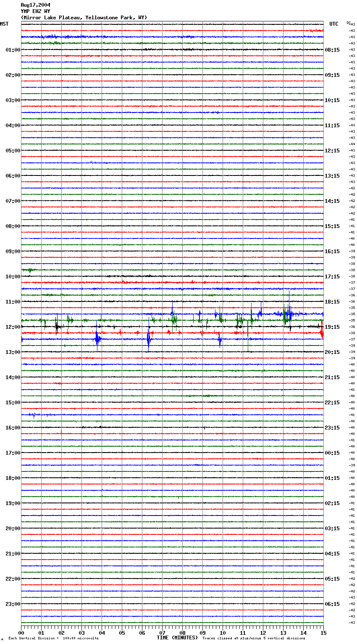Click the 14:15 UTC time label

point(332,201)
